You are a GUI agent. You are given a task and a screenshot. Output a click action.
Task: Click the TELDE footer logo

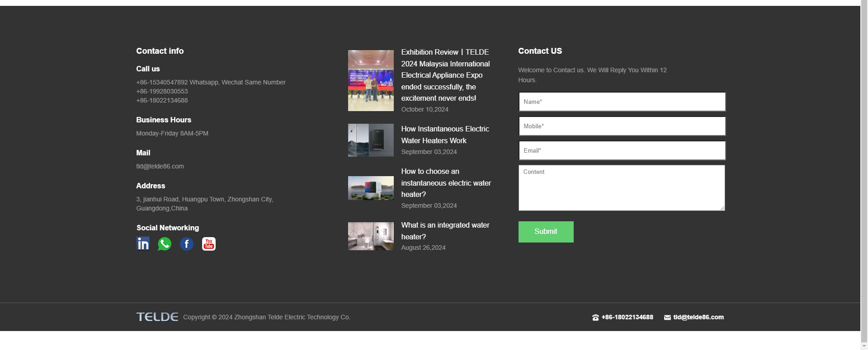(x=157, y=317)
